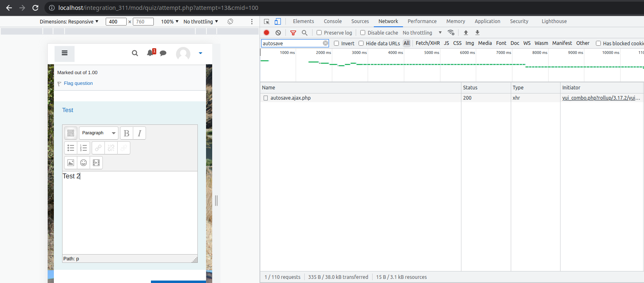
Task: Enable Preserve log checkbox
Action: [x=319, y=33]
